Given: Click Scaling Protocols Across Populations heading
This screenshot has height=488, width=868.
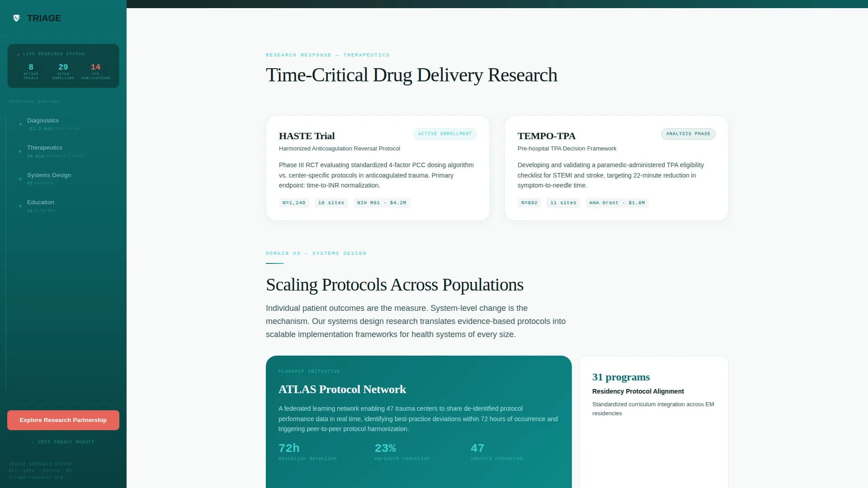Looking at the screenshot, I should [x=395, y=285].
